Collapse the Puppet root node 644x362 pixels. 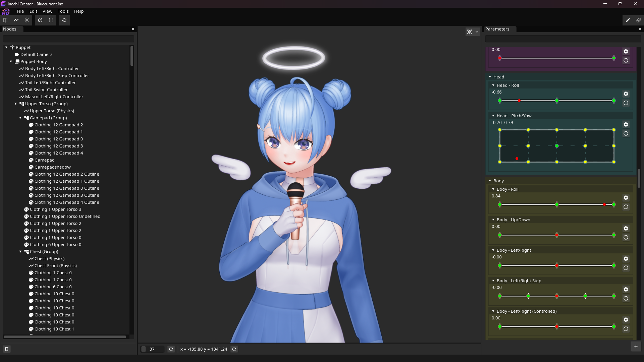click(6, 48)
